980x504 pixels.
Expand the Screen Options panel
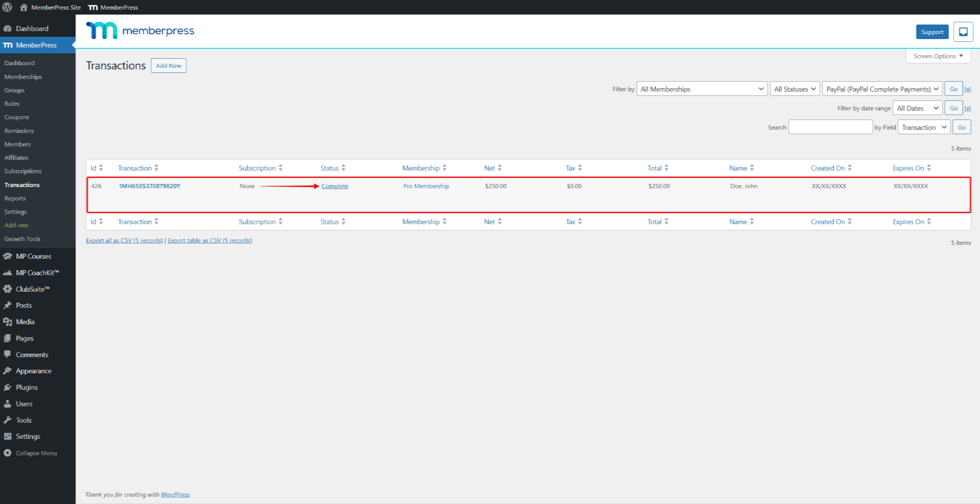[938, 56]
